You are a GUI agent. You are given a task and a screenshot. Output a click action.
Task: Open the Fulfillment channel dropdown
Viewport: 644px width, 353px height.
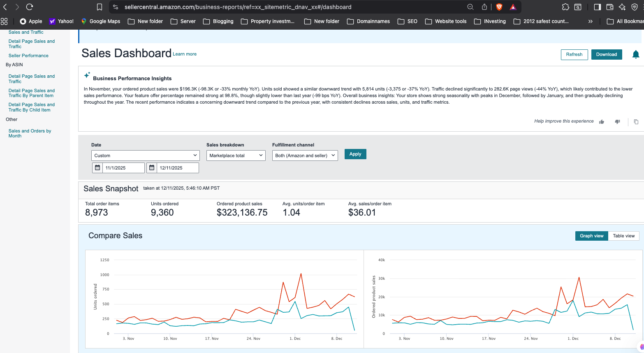point(305,156)
